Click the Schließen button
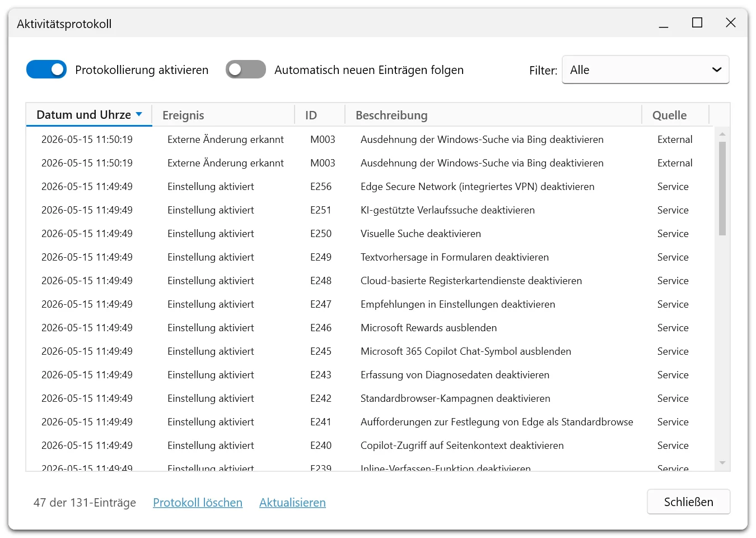The width and height of the screenshot is (756, 538). coord(688,502)
